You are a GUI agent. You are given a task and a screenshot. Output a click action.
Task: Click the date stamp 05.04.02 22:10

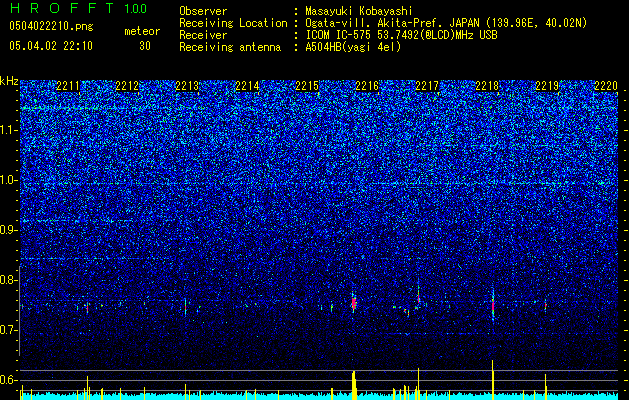[51, 46]
